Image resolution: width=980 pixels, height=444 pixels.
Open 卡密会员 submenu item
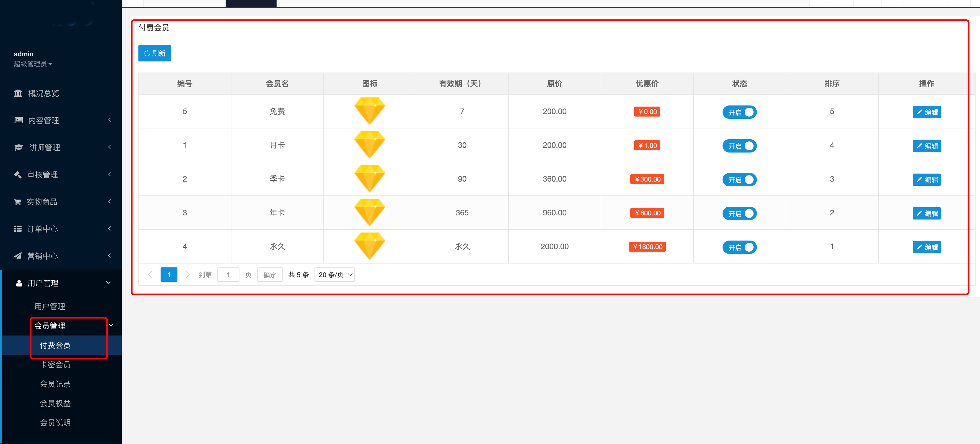(x=55, y=365)
